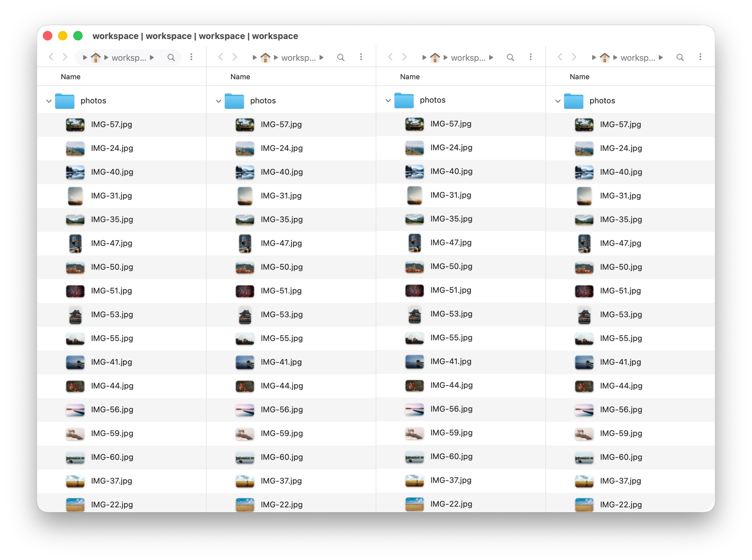Collapse the photos folder in the second pane
752x560 pixels.
coord(218,101)
